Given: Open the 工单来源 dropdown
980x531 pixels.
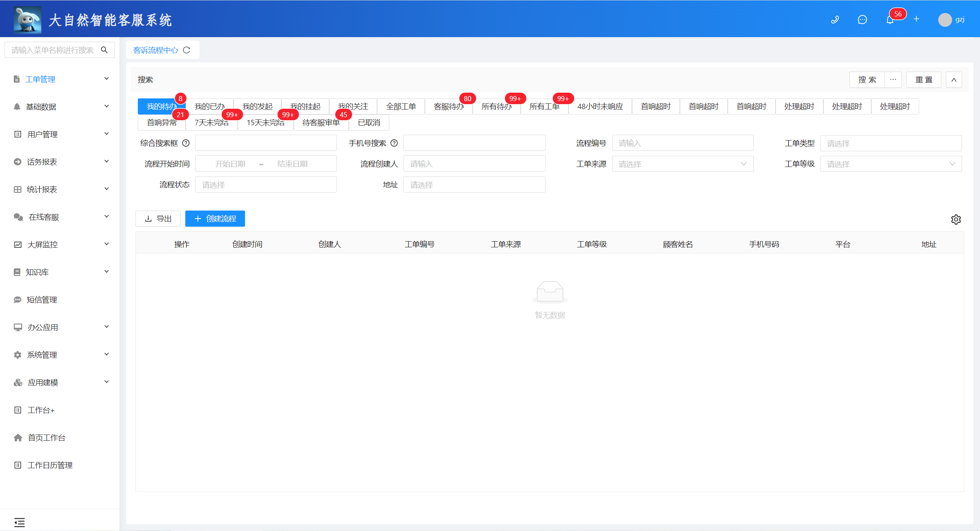Looking at the screenshot, I should click(683, 164).
